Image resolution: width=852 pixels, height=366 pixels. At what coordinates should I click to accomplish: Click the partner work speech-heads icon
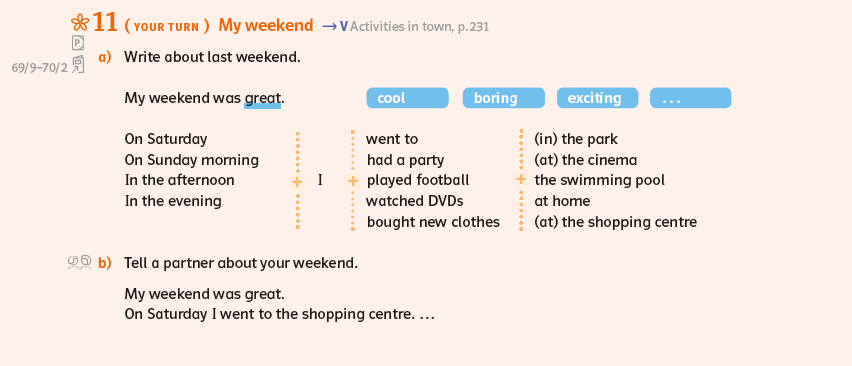[x=79, y=263]
